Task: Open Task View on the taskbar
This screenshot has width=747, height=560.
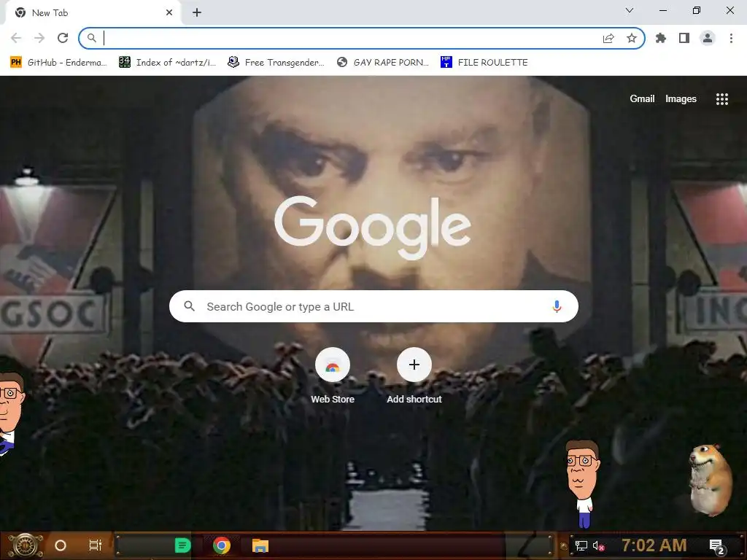Action: point(96,545)
